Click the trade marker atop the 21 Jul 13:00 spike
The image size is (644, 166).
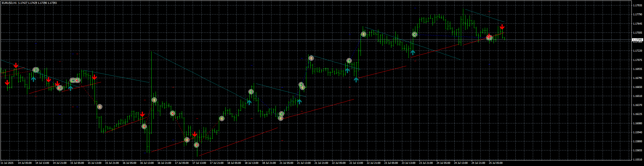click(311, 58)
